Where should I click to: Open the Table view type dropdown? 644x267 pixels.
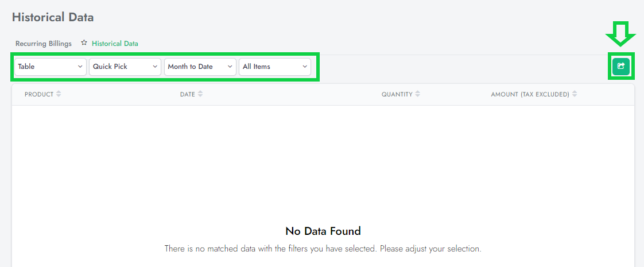(x=51, y=67)
